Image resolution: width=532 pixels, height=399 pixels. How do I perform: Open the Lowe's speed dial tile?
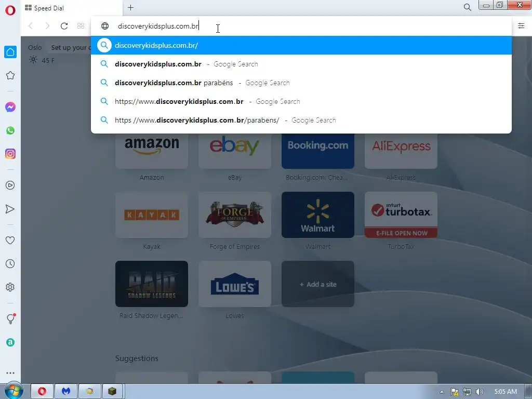(235, 284)
